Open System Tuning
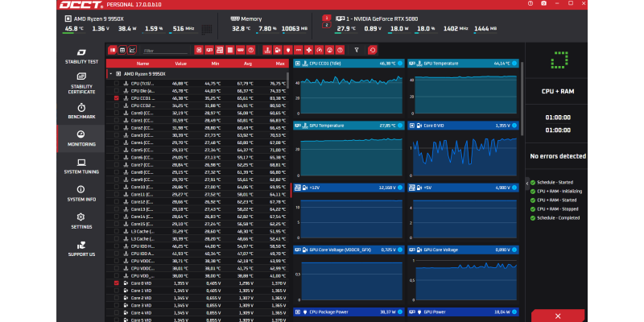644x322 pixels. point(81,167)
